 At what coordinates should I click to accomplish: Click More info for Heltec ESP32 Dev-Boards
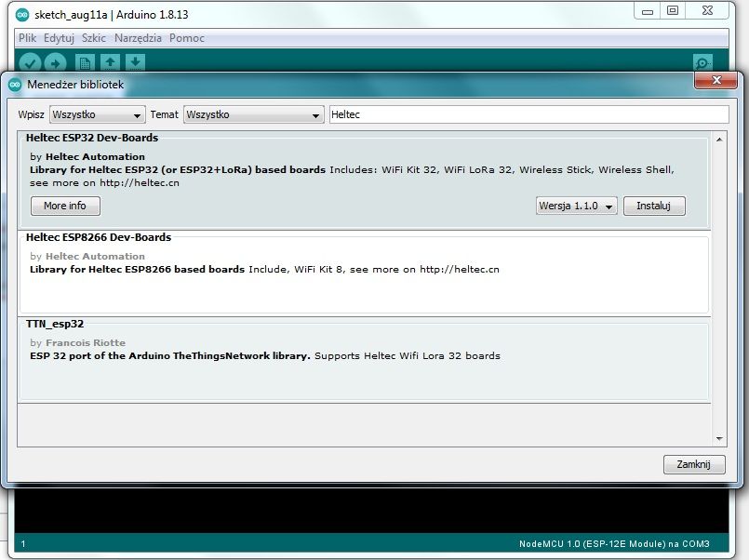(x=65, y=206)
